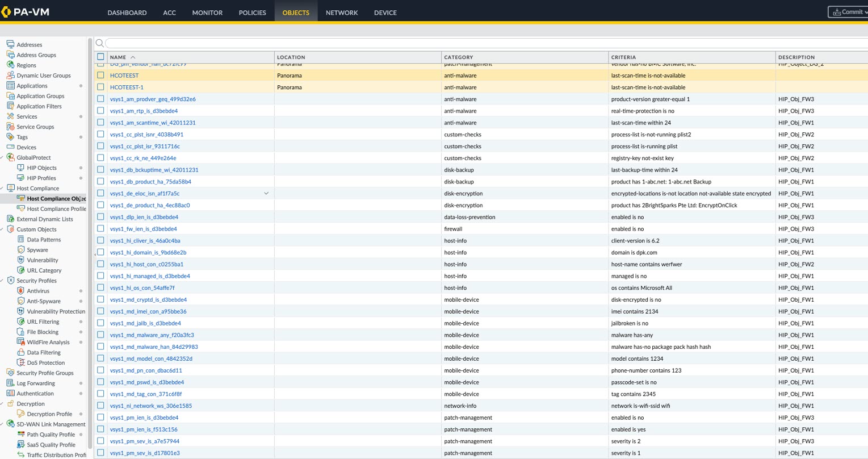
Task: Open dropdown arrow on vsys1_de_eloc_isn_af1f7a5c row
Action: (x=266, y=194)
